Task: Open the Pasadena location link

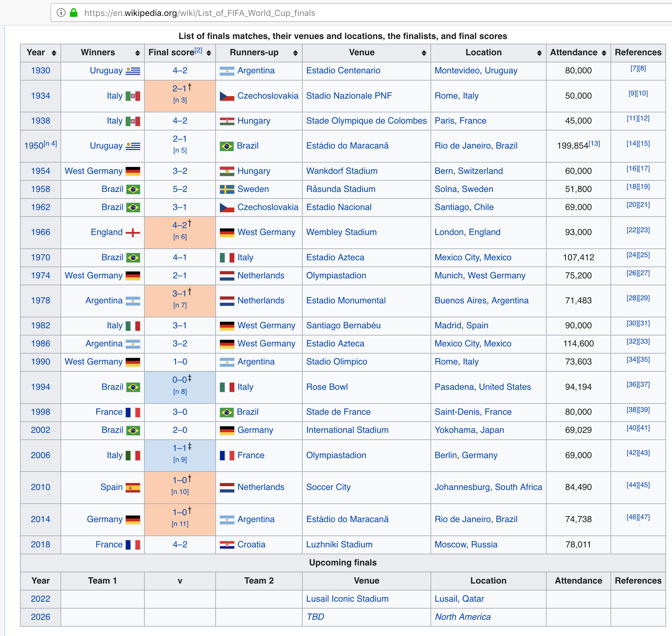Action: pyautogui.click(x=454, y=387)
